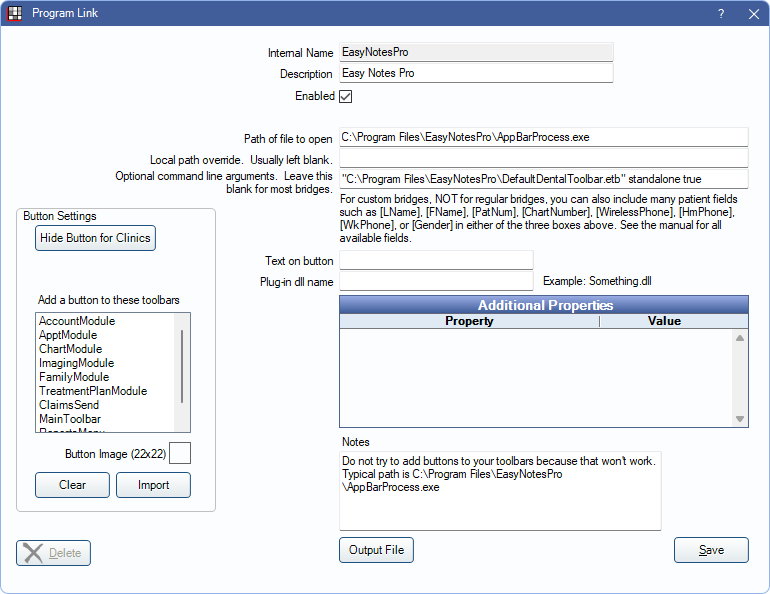Click the Property column header
This screenshot has height=594, width=770.
point(469,321)
